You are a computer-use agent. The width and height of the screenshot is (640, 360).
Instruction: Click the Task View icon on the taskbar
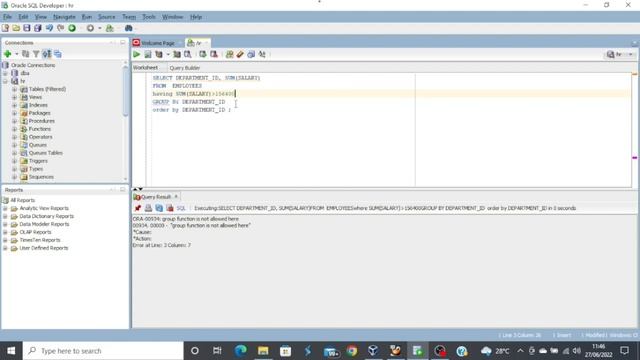[x=217, y=351]
